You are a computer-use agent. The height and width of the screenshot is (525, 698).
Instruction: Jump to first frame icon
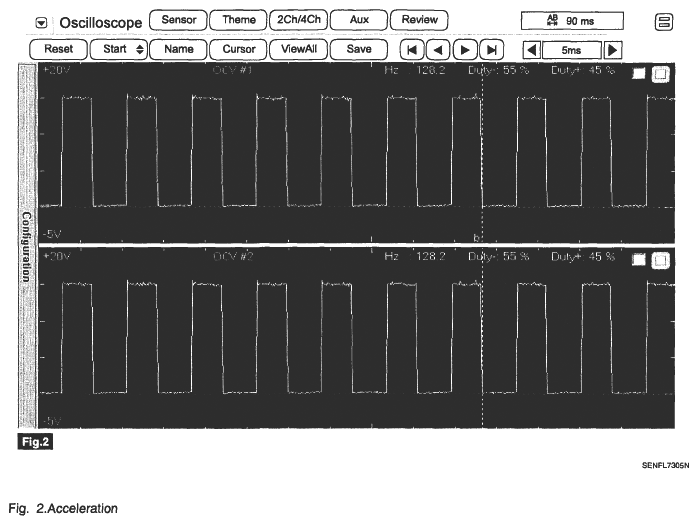[x=411, y=49]
